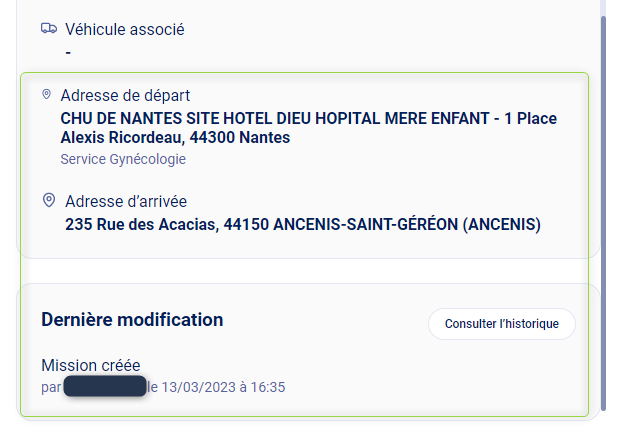Image resolution: width=621 pixels, height=439 pixels.
Task: Open Consulter l'historique
Action: pyautogui.click(x=502, y=324)
